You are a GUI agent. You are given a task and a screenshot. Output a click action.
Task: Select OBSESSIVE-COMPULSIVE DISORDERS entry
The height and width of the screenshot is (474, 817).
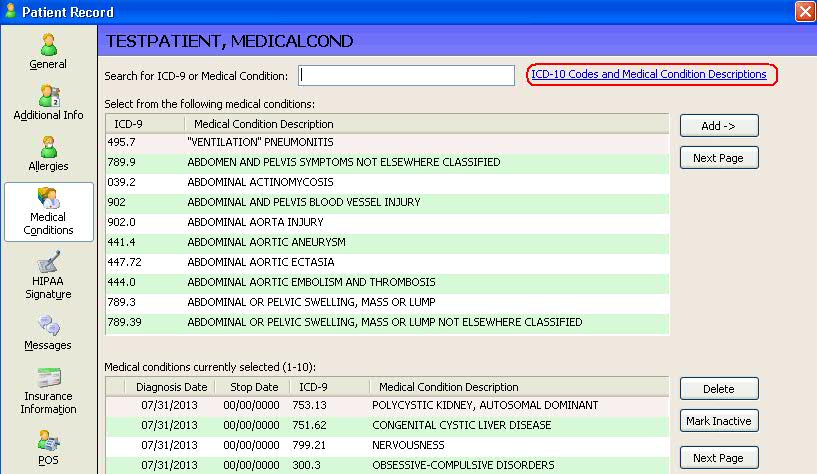(388, 465)
